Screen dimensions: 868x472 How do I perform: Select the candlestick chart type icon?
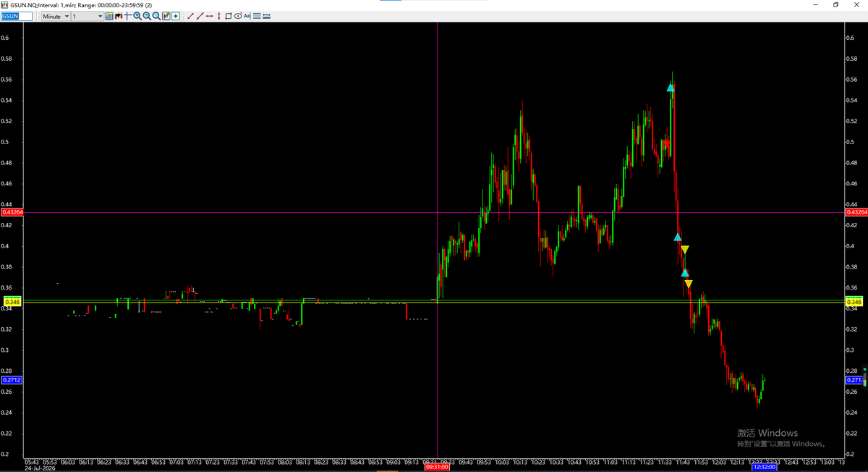[118, 16]
